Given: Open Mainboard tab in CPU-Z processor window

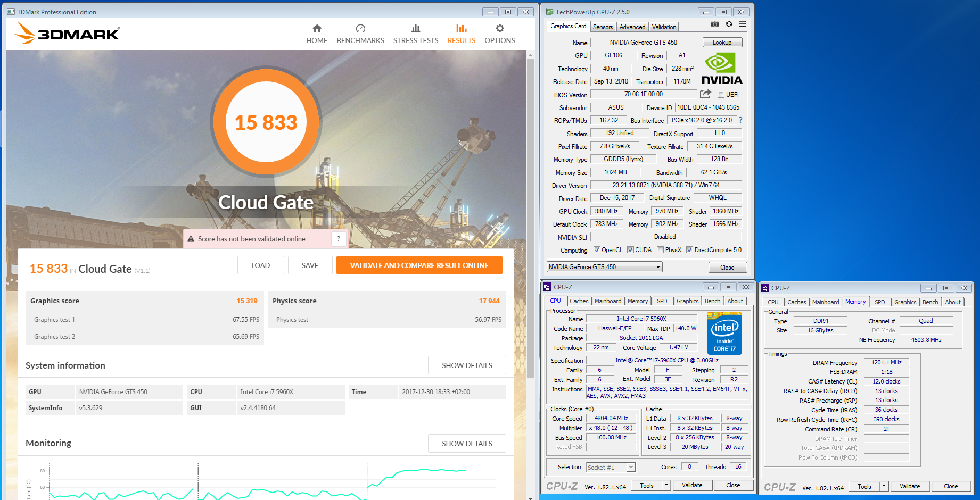Looking at the screenshot, I should pos(608,301).
